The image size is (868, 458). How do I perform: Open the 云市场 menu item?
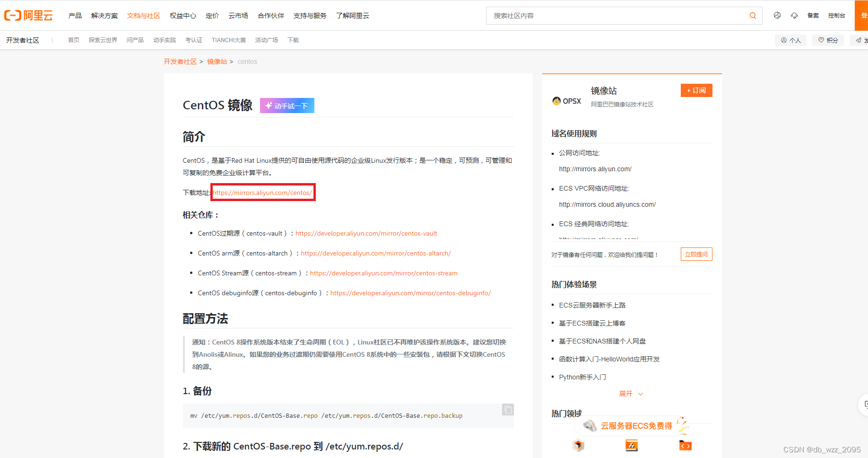click(238, 16)
